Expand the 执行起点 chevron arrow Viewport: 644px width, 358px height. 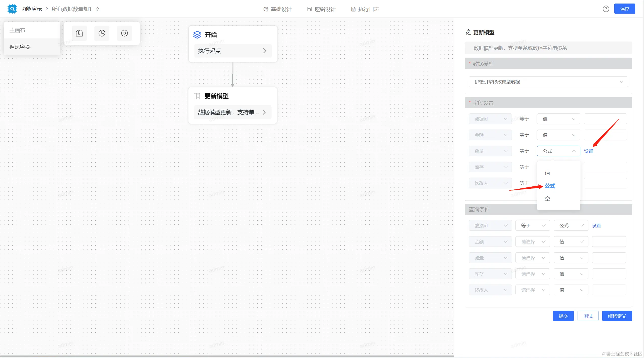(264, 51)
